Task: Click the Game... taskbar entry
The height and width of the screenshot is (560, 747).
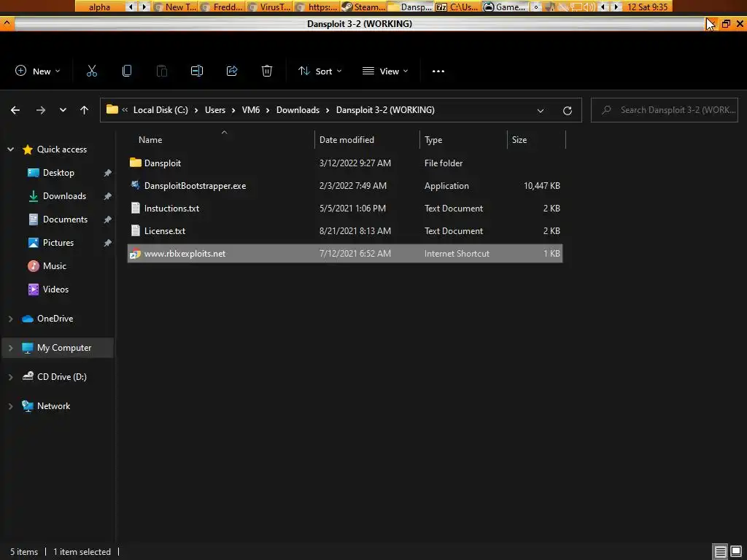Action: pyautogui.click(x=506, y=7)
